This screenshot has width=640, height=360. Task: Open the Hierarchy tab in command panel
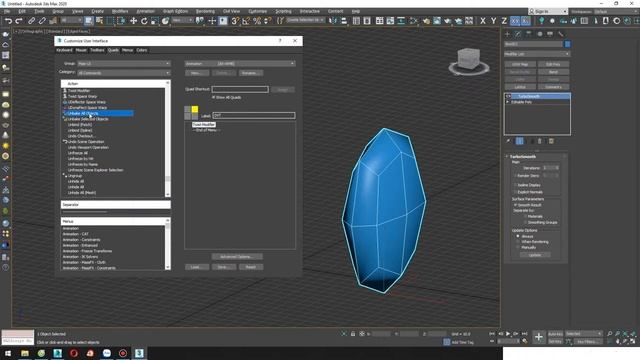coord(529,34)
